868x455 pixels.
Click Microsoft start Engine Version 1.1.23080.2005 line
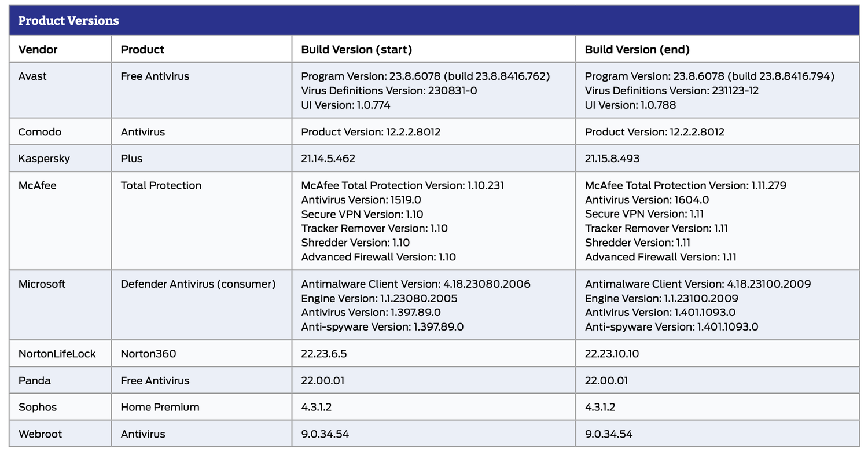coord(379,299)
